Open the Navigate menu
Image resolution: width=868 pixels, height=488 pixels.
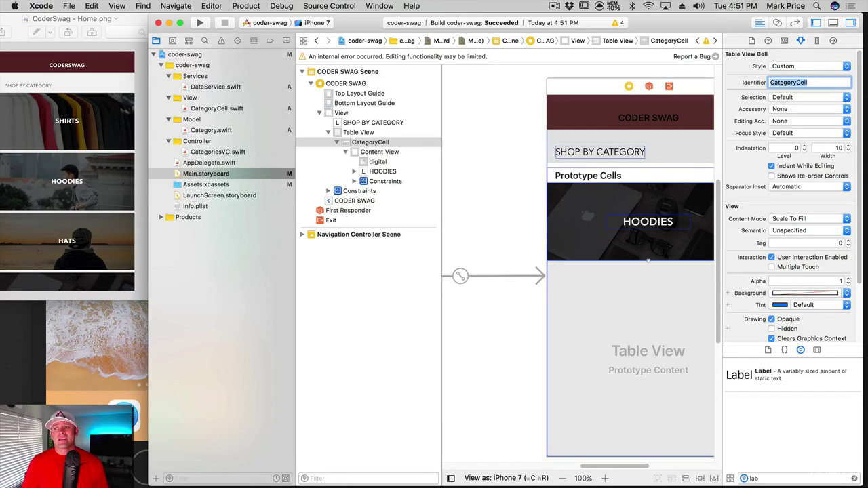coord(176,6)
